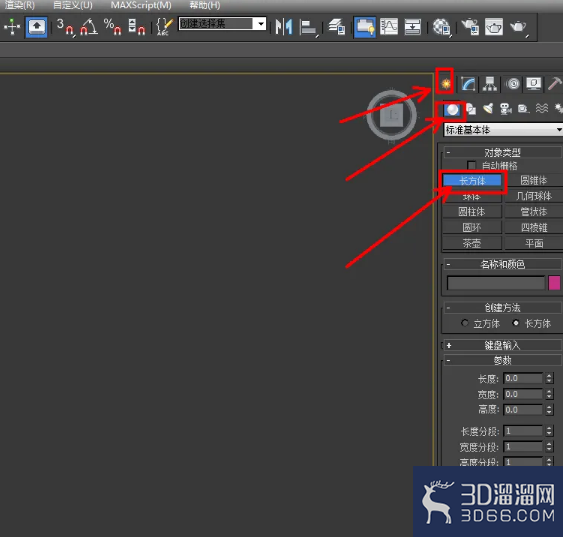Select the Cameras category icon
This screenshot has width=563, height=537.
pyautogui.click(x=506, y=109)
